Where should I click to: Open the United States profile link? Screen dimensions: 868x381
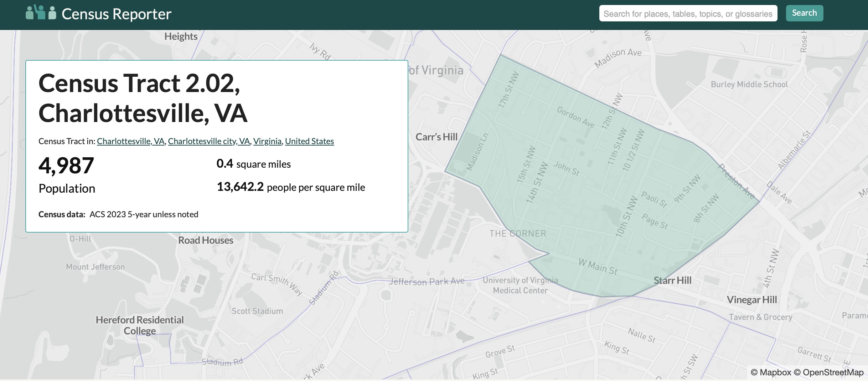click(x=309, y=141)
